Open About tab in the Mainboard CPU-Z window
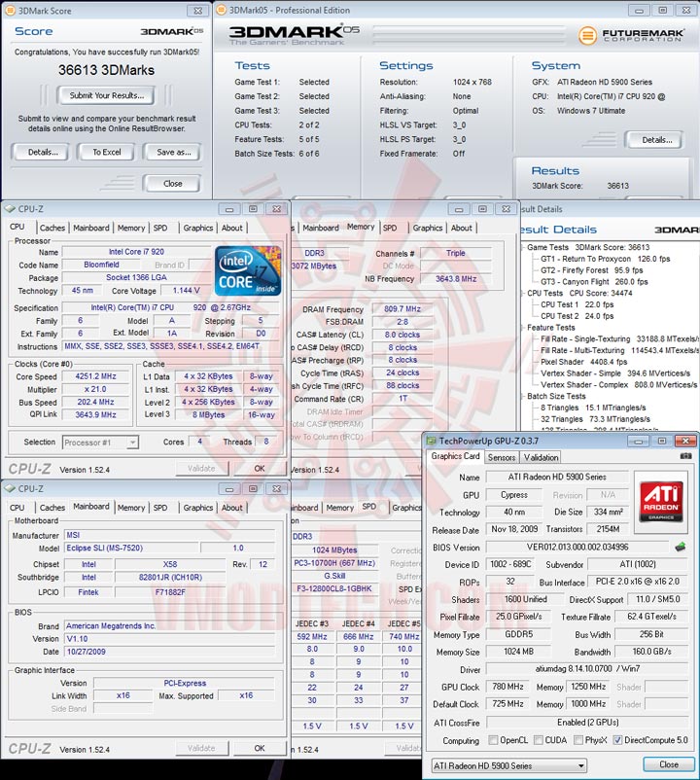700x780 pixels. pyautogui.click(x=231, y=508)
